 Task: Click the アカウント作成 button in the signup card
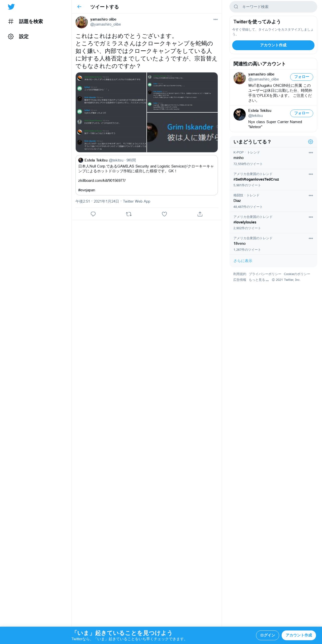click(273, 45)
